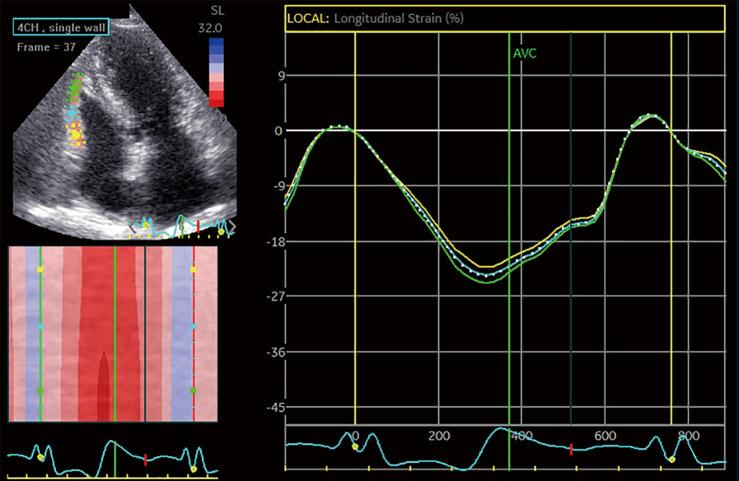The image size is (739, 481).
Task: Click the green marker on M-mode red line
Action: pyautogui.click(x=193, y=391)
